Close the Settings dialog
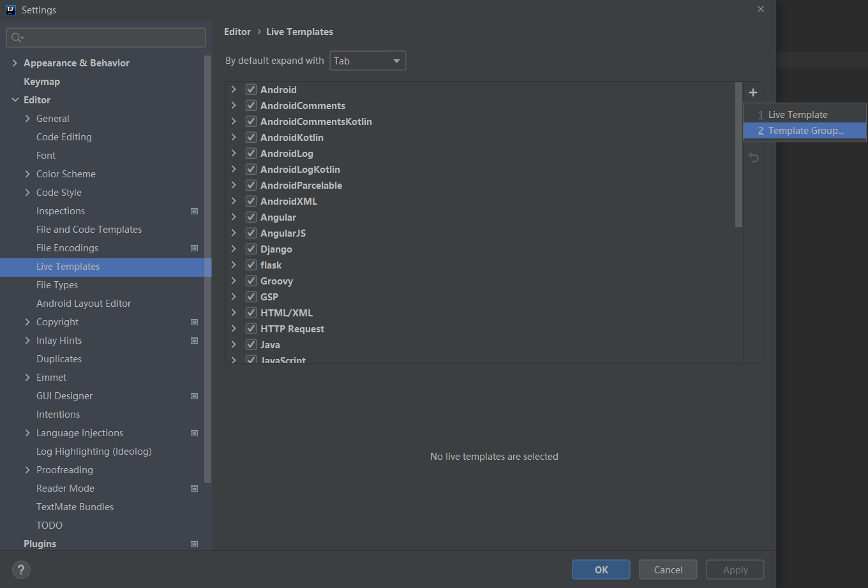 pyautogui.click(x=760, y=10)
